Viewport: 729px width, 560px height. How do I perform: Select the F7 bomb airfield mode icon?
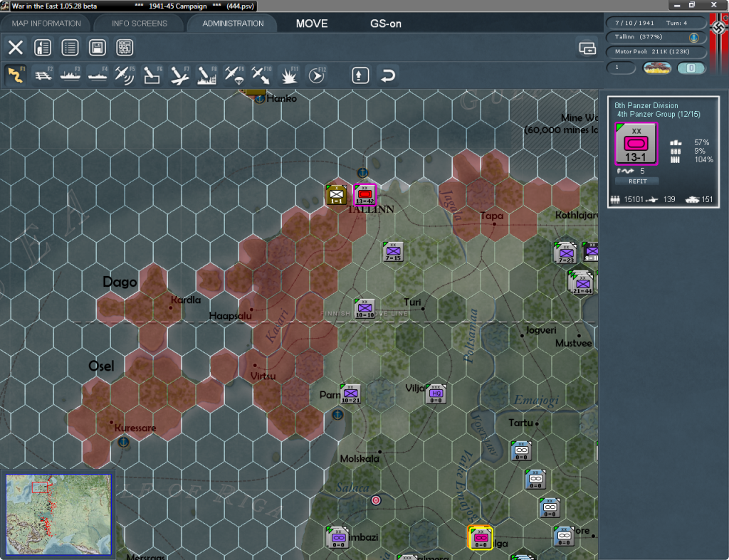pyautogui.click(x=179, y=75)
